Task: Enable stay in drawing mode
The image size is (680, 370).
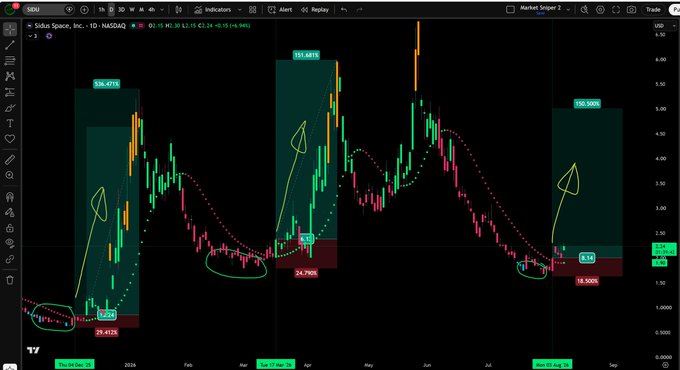Action: coord(10,212)
